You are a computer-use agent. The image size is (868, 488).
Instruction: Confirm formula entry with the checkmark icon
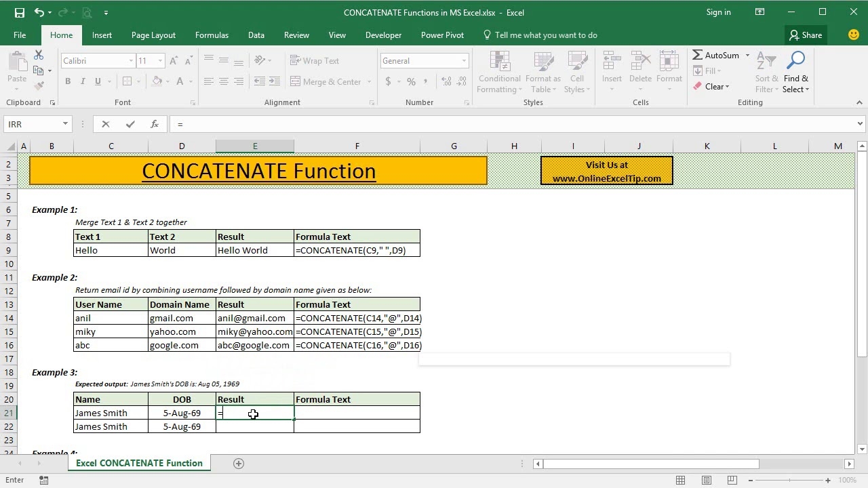[130, 124]
